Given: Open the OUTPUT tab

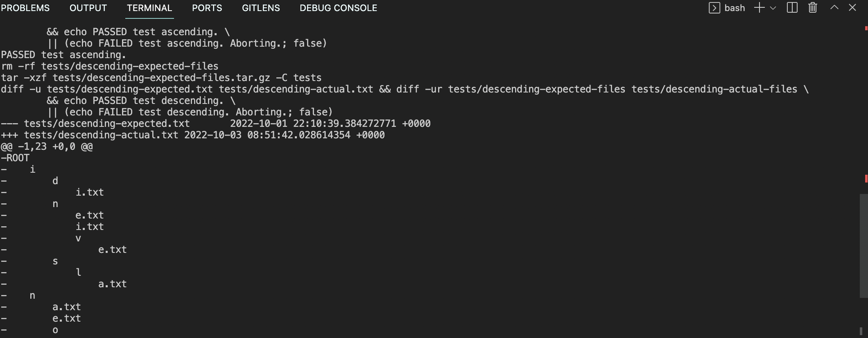Looking at the screenshot, I should click(x=88, y=8).
